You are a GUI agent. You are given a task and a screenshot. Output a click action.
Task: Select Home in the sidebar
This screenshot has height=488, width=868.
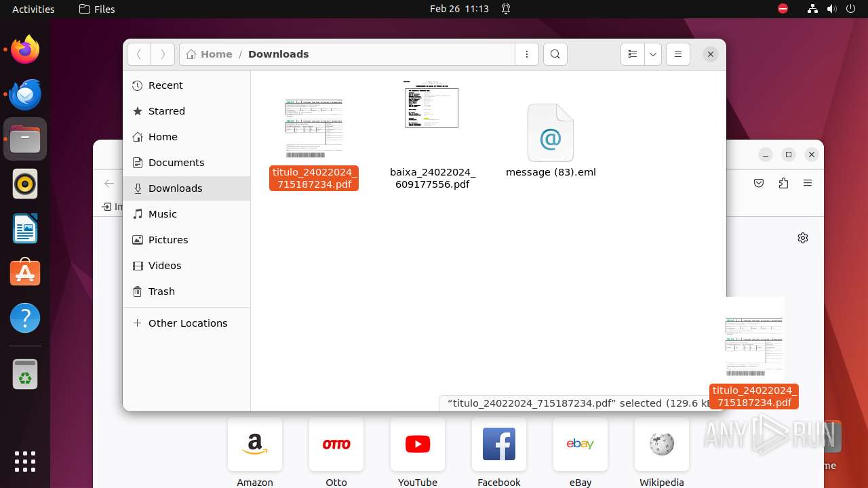(x=186, y=137)
